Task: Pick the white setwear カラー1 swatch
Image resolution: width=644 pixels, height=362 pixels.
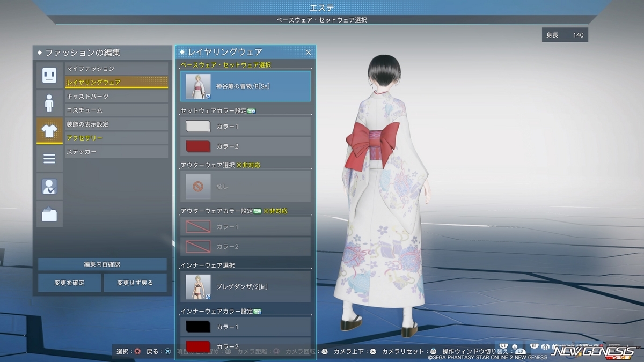Action: [x=197, y=127]
